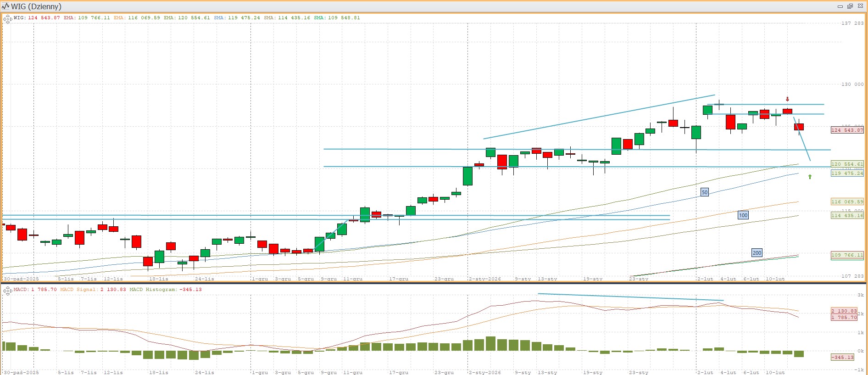Close the WIG chart window

[860, 6]
